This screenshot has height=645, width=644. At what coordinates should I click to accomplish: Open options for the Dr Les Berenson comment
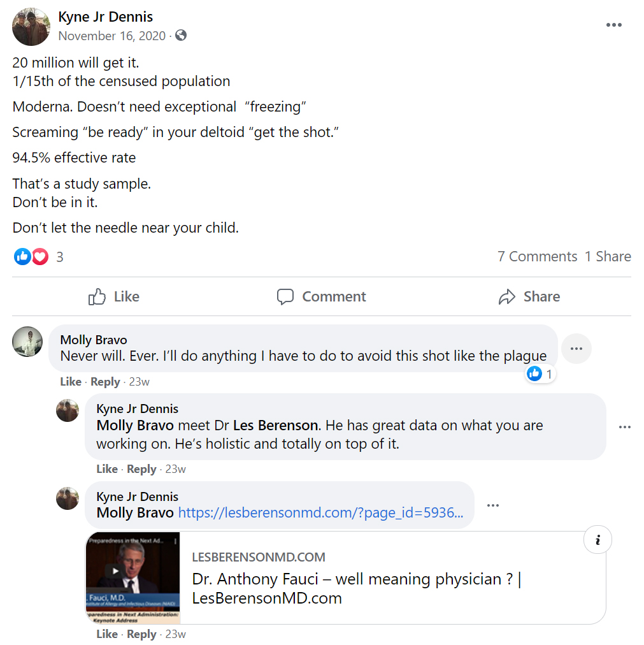(624, 427)
